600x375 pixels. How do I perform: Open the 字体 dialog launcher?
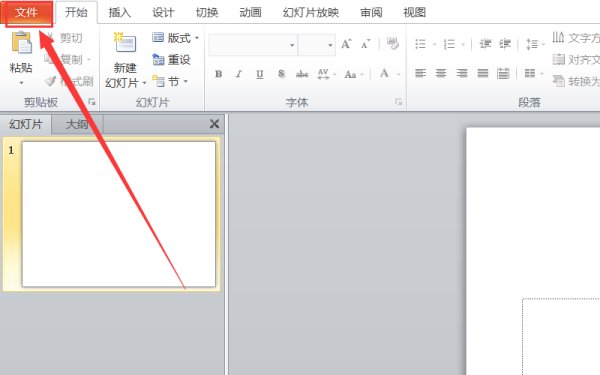pyautogui.click(x=398, y=102)
